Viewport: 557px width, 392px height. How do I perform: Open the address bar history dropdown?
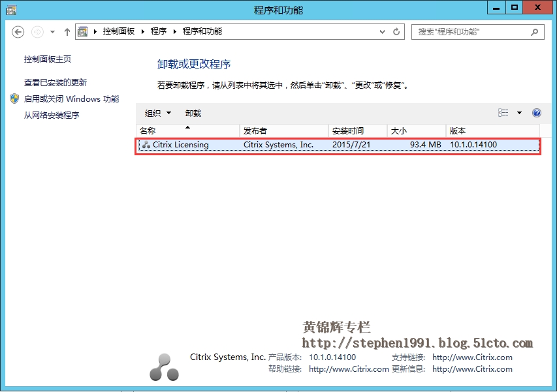[382, 31]
